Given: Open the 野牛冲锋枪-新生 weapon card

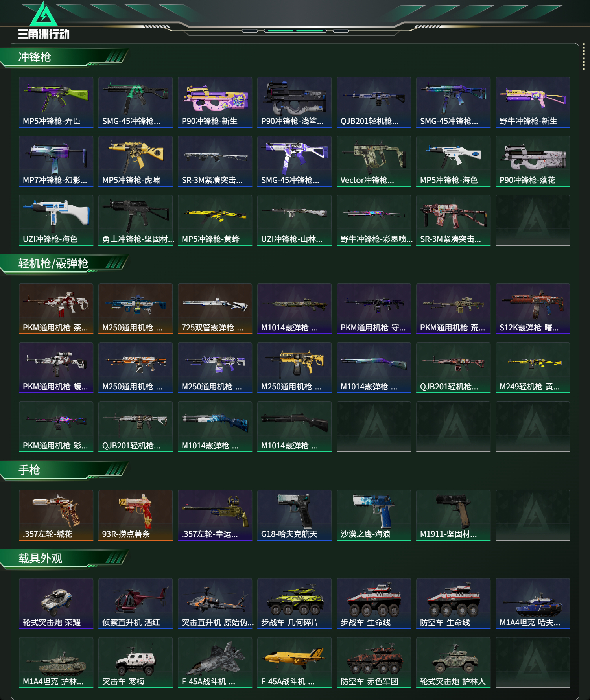Looking at the screenshot, I should [533, 102].
